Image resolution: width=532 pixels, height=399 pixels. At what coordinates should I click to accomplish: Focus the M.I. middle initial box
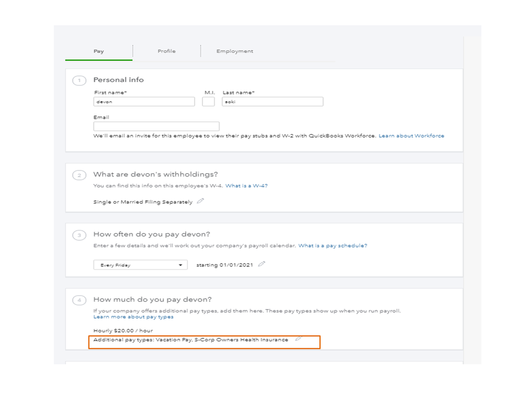click(208, 102)
